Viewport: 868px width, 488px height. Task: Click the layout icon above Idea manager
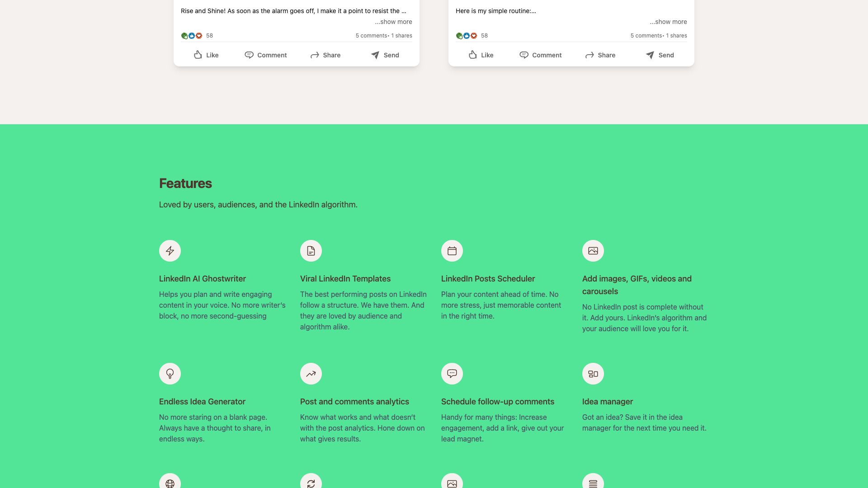click(593, 374)
